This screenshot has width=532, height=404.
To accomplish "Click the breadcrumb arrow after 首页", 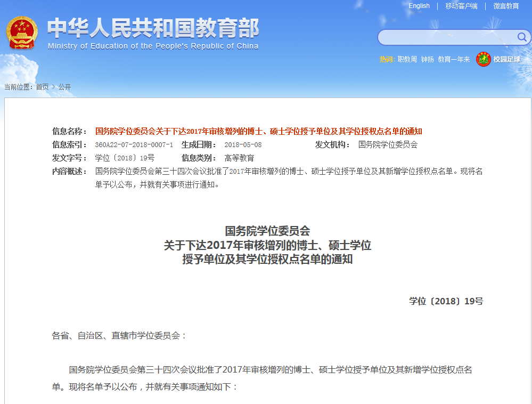I will tap(53, 87).
